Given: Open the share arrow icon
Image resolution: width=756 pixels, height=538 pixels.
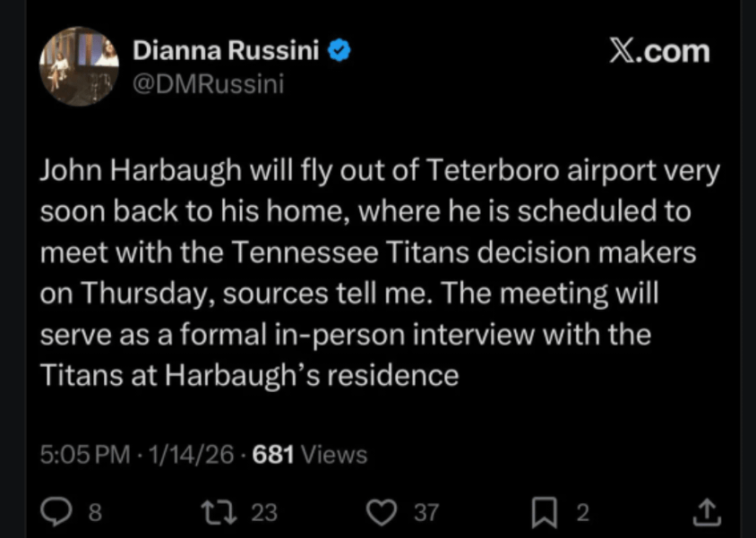Looking at the screenshot, I should click(x=707, y=512).
